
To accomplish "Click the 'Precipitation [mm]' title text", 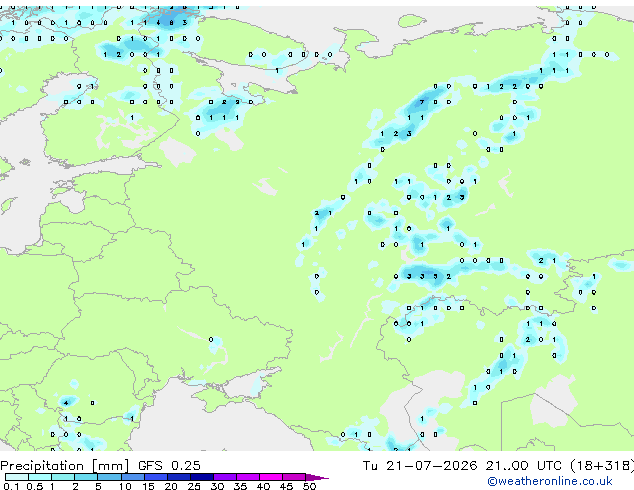I will click(65, 466).
